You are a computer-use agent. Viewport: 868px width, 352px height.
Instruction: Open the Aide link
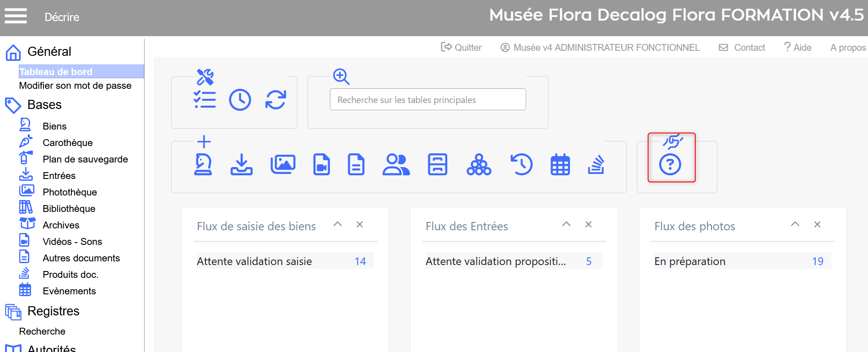798,48
